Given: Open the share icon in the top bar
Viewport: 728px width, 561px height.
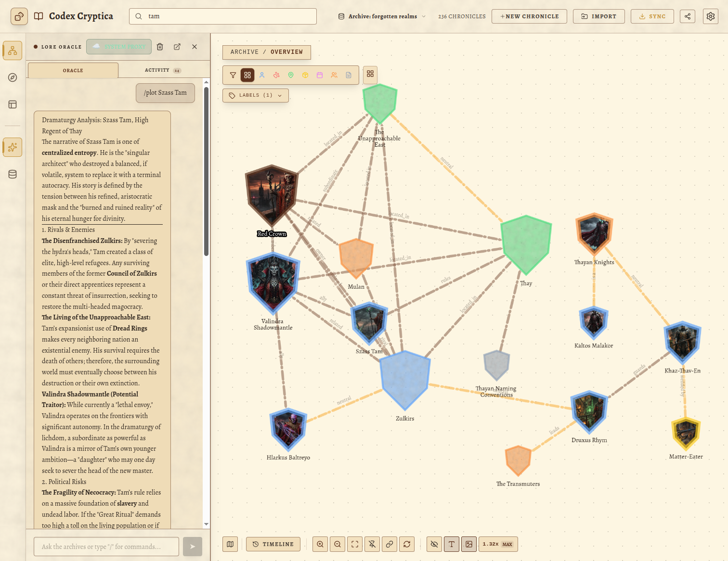Looking at the screenshot, I should click(x=688, y=16).
